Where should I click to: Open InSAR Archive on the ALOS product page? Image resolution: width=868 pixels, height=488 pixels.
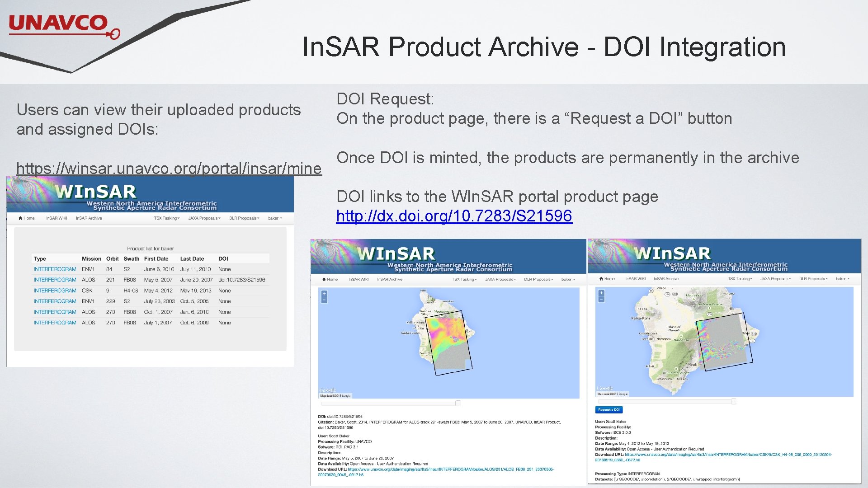pyautogui.click(x=390, y=279)
